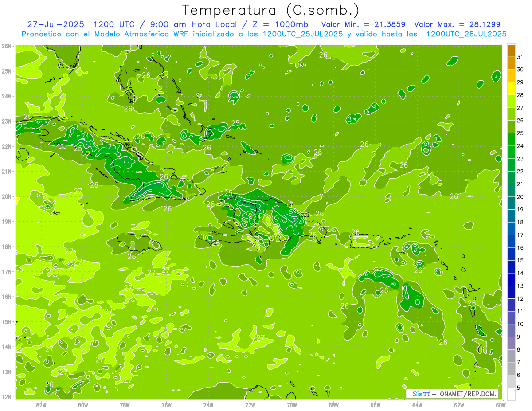This screenshot has height=411, width=532.
Task: Click color scale label "12"
Action: (520, 298)
